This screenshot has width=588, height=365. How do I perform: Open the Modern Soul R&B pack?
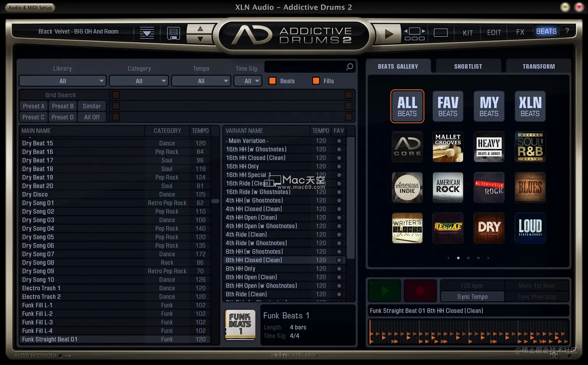coord(530,147)
